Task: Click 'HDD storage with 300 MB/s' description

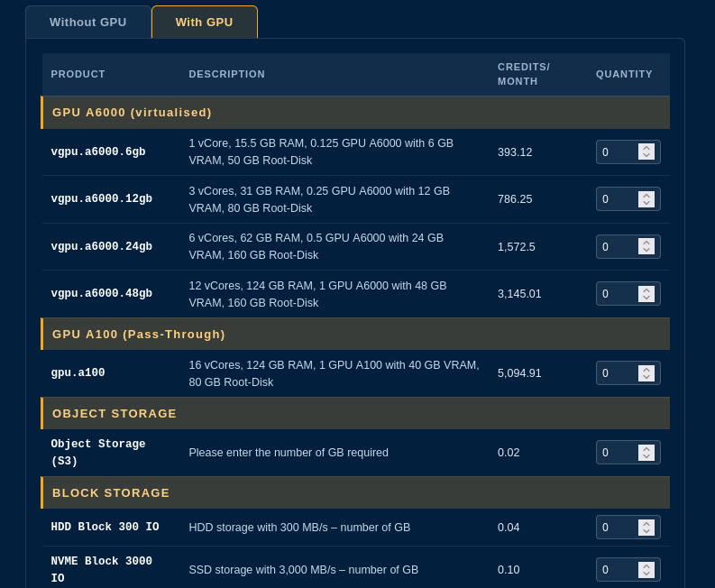Action: 299,528
